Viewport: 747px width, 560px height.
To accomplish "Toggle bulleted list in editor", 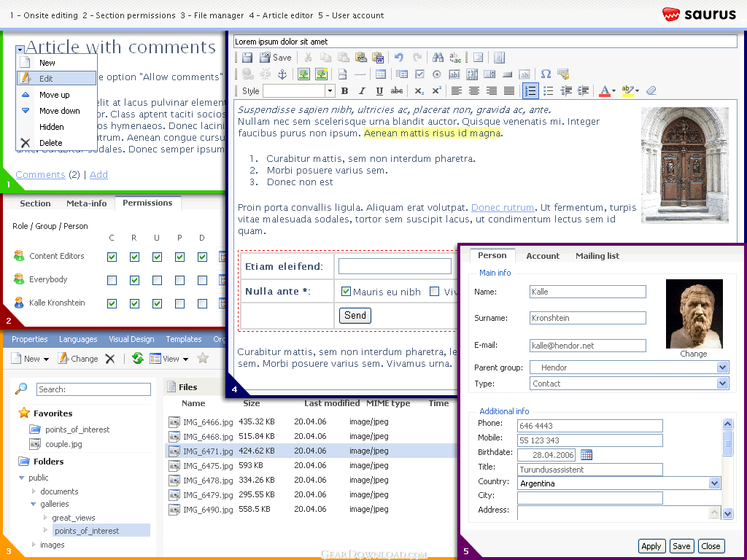I will coord(549,90).
